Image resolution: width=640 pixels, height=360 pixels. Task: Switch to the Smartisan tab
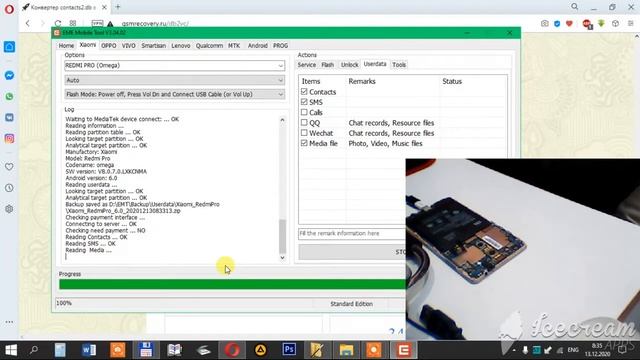pos(153,46)
